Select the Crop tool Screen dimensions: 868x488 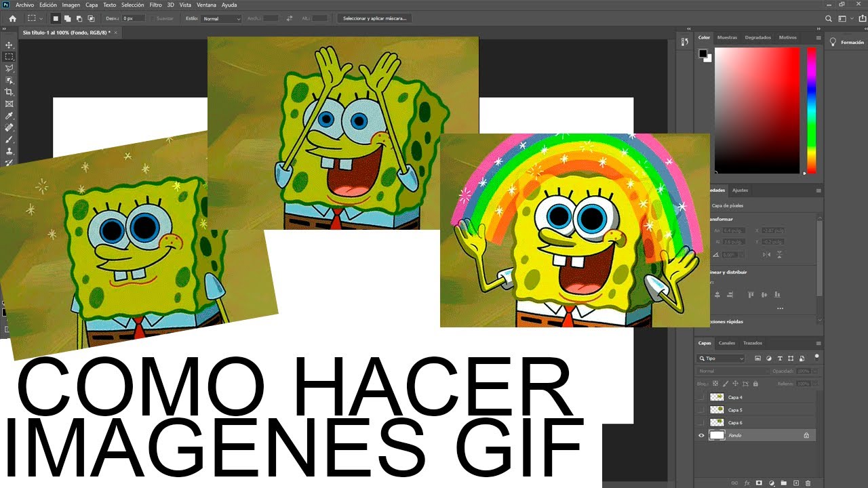pyautogui.click(x=9, y=92)
